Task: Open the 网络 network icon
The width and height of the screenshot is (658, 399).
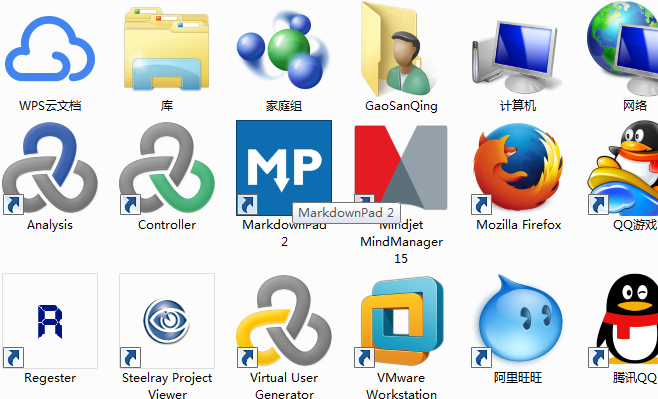Action: tap(623, 48)
